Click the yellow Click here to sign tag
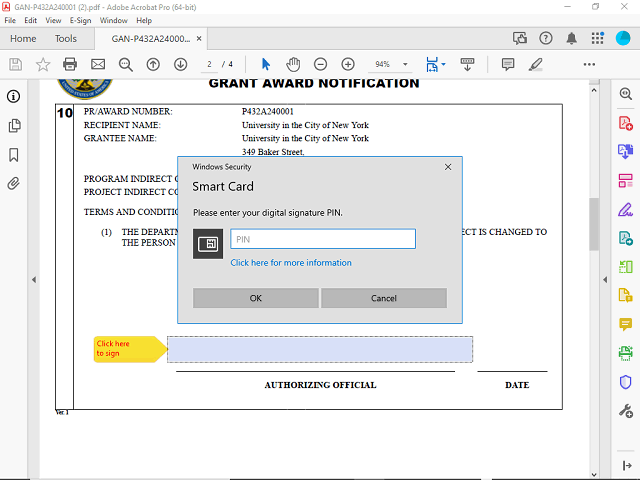The width and height of the screenshot is (640, 480). [x=130, y=349]
